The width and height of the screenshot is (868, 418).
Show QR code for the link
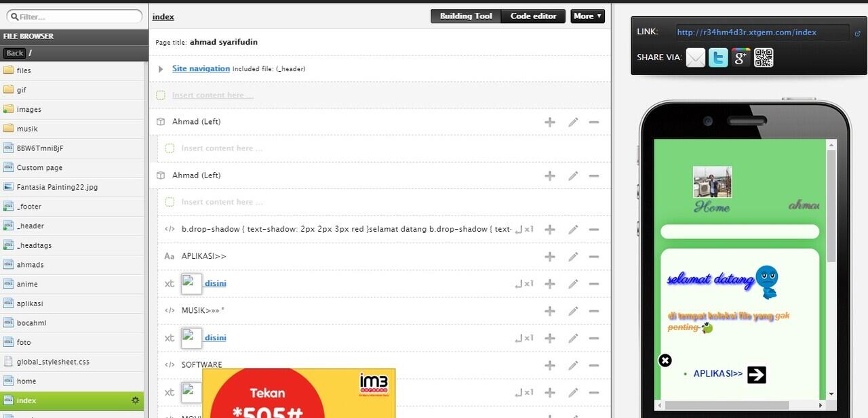[764, 58]
